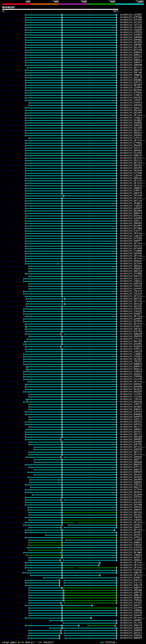Select hit label UniRef100_B7FH64
Screen dimensions: 146x644
[131, 17]
